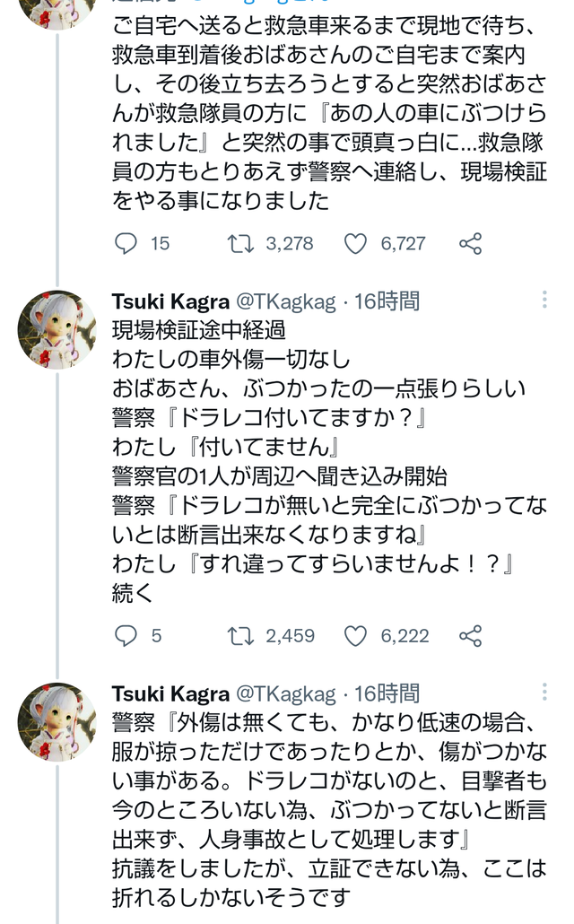This screenshot has height=924, width=574.
Task: Tap the @TKagkag handle on the 外傷は無くても tweet
Action: 286,693
